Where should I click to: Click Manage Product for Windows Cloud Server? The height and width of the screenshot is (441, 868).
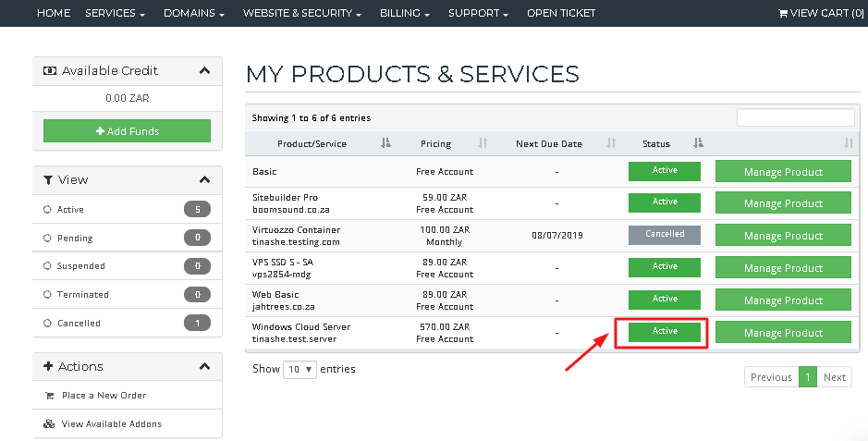pos(783,333)
